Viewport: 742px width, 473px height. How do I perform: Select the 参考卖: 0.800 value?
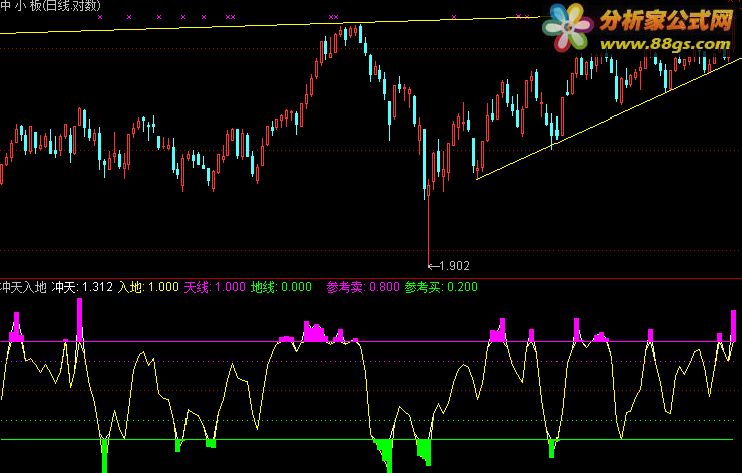click(363, 287)
